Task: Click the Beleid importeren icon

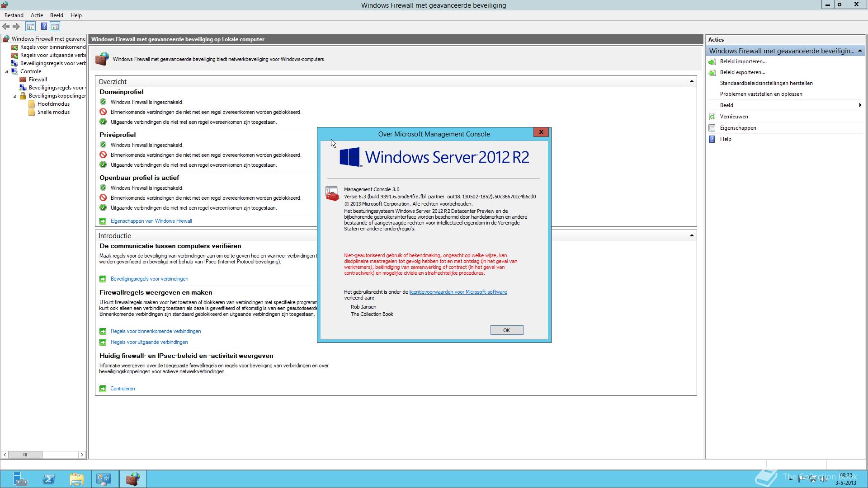Action: pyautogui.click(x=712, y=61)
